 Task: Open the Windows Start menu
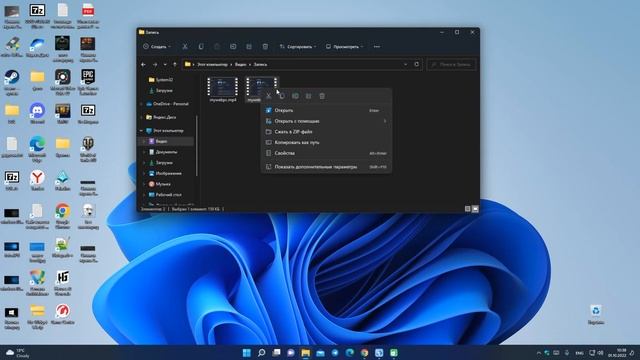pyautogui.click(x=247, y=353)
